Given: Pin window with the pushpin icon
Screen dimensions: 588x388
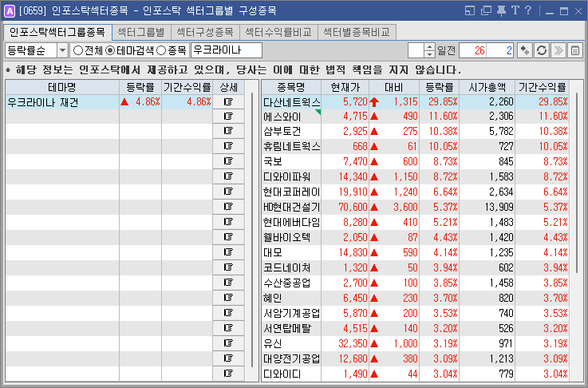Looking at the screenshot, I should 501,10.
